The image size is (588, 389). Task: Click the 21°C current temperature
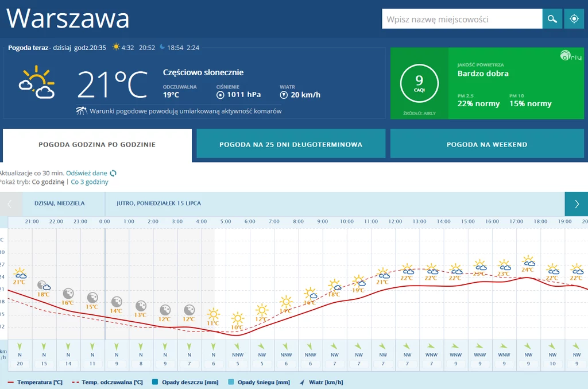click(x=113, y=84)
